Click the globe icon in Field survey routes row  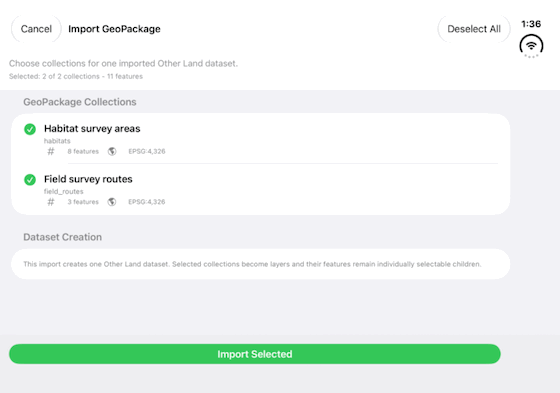coord(112,202)
